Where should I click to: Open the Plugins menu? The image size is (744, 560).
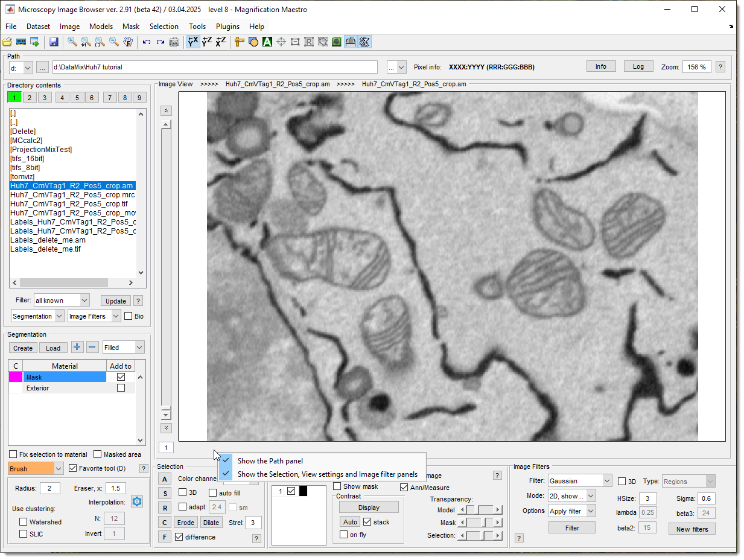coord(227,27)
